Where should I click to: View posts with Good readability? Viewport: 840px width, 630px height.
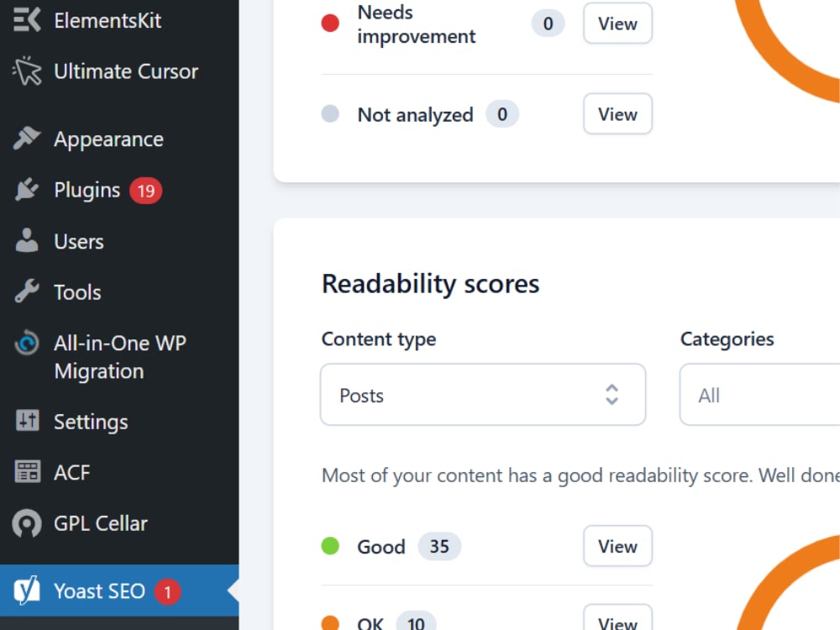point(617,546)
